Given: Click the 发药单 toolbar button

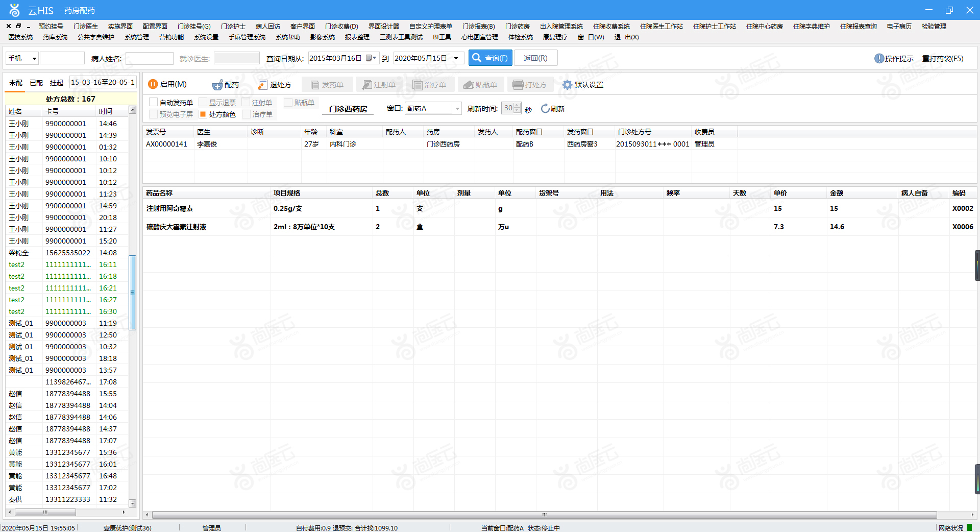Looking at the screenshot, I should click(x=327, y=84).
